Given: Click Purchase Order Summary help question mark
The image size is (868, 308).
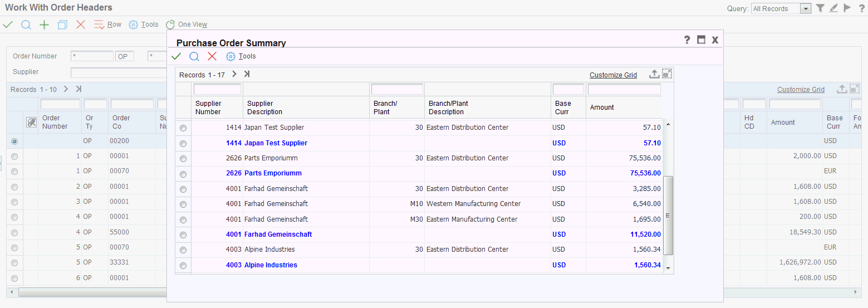Looking at the screenshot, I should click(x=687, y=40).
